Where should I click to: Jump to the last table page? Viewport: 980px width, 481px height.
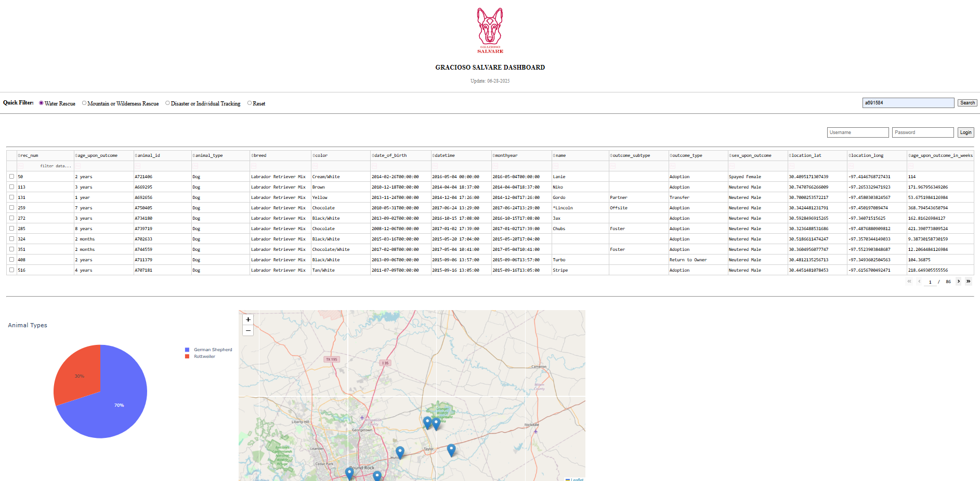click(968, 282)
